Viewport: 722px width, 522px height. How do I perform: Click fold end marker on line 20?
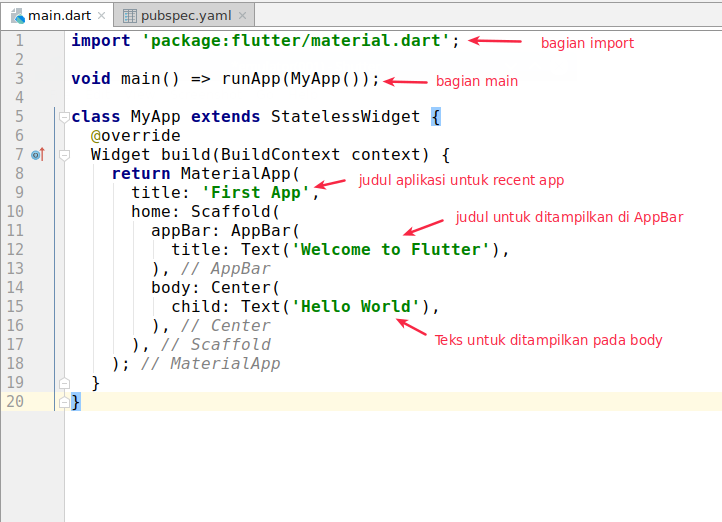pyautogui.click(x=64, y=402)
